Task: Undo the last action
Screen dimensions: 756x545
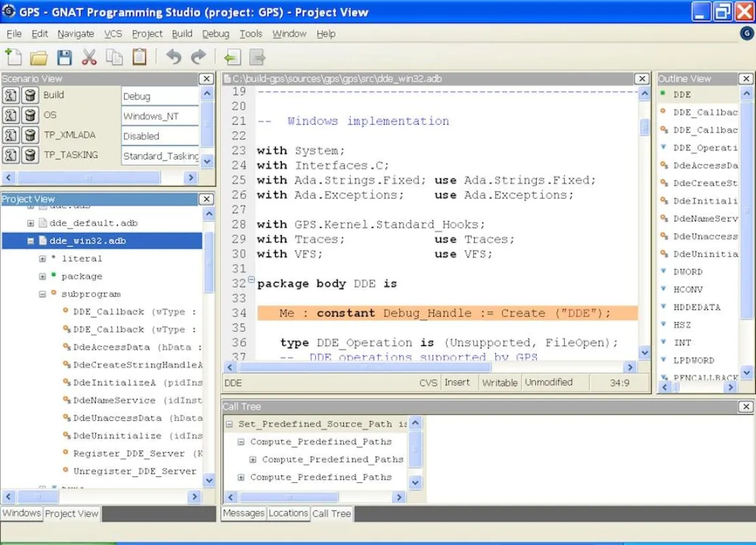Action: [x=174, y=57]
